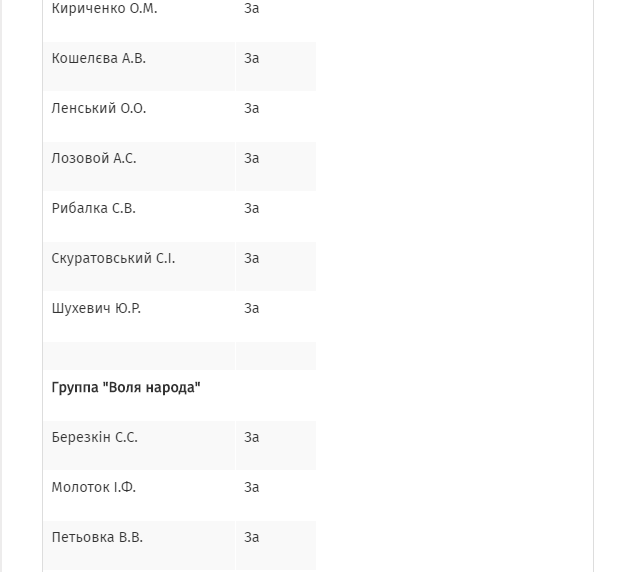Select the "За" vote of Шухевич Ю.Р.

point(252,309)
